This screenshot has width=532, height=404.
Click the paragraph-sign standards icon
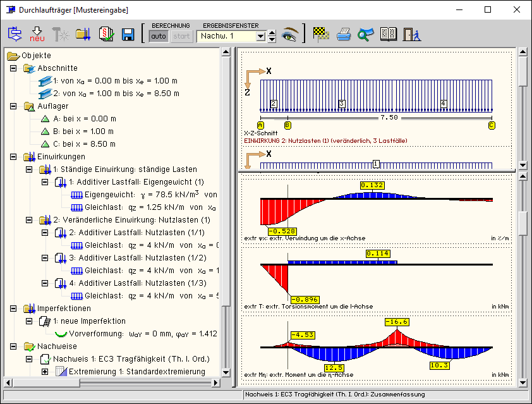106,34
